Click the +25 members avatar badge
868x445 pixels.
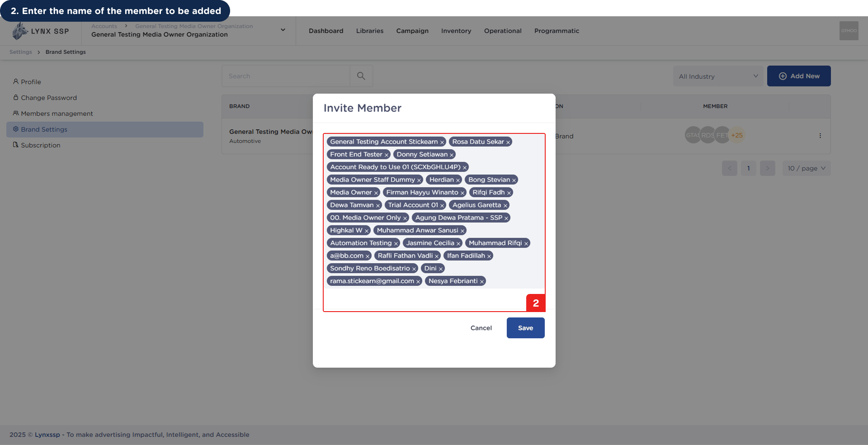click(x=738, y=135)
